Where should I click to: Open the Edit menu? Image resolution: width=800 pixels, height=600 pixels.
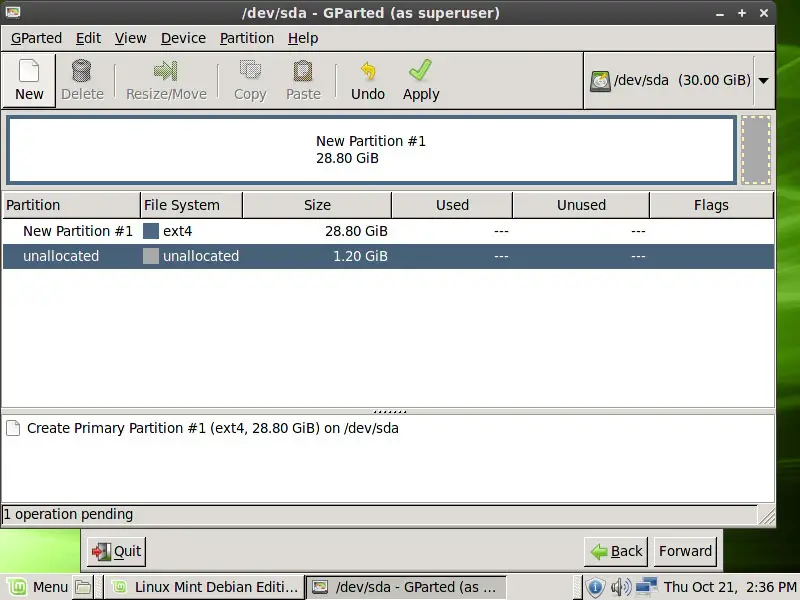[x=88, y=38]
